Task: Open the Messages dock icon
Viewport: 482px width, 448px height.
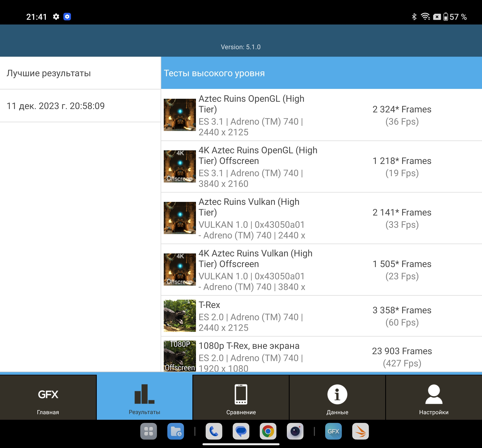Action: (241, 431)
